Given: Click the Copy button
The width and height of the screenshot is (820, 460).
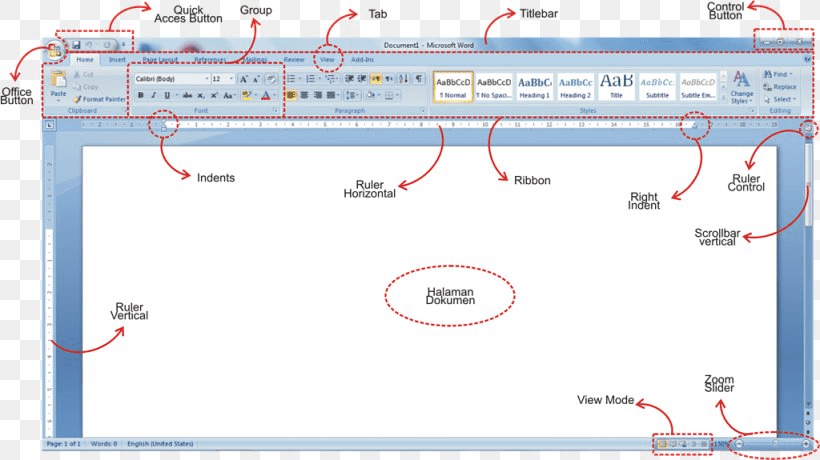Looking at the screenshot, I should pos(86,87).
